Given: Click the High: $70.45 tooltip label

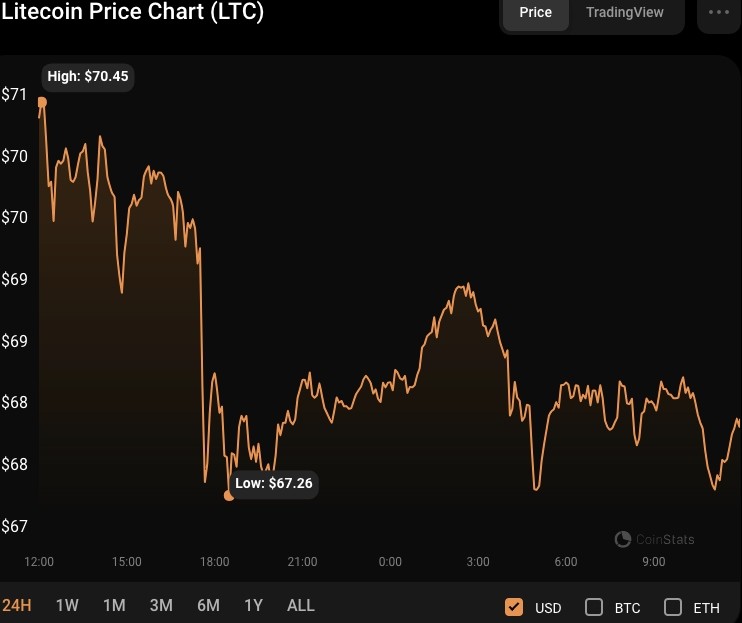Looking at the screenshot, I should 88,76.
